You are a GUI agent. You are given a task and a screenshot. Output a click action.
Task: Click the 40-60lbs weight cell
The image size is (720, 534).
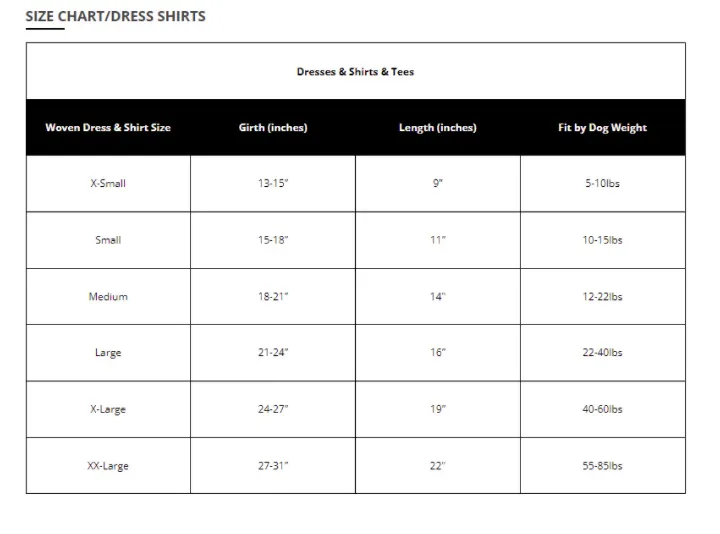(602, 409)
